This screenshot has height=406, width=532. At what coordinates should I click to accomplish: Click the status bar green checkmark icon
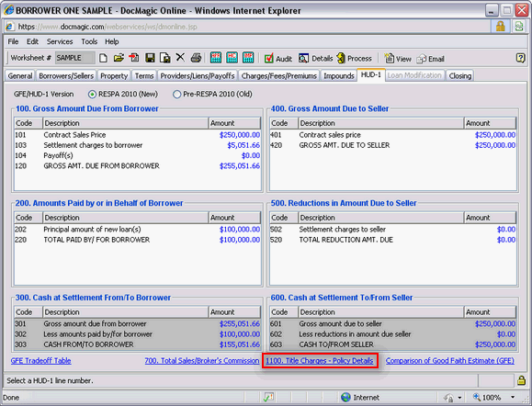tap(268, 397)
